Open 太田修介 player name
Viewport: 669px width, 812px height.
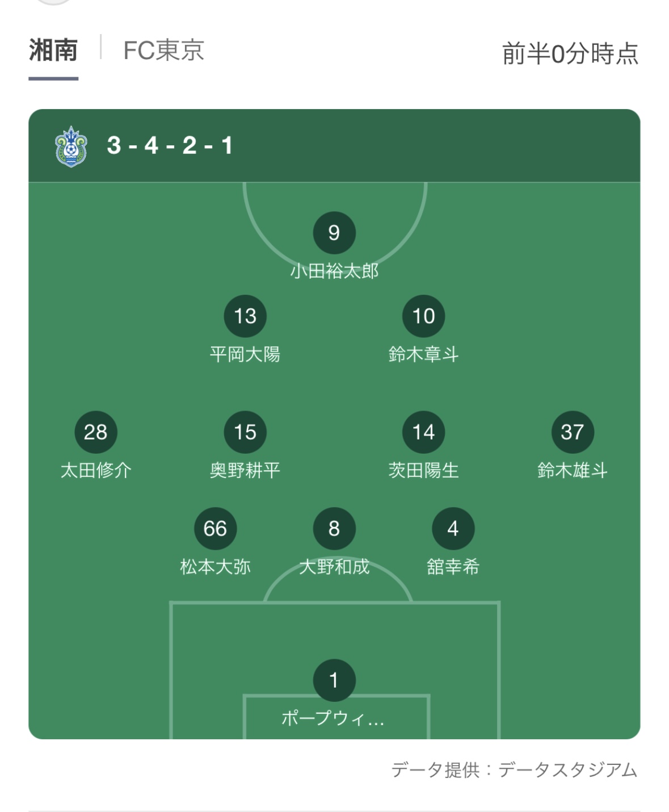click(x=95, y=470)
